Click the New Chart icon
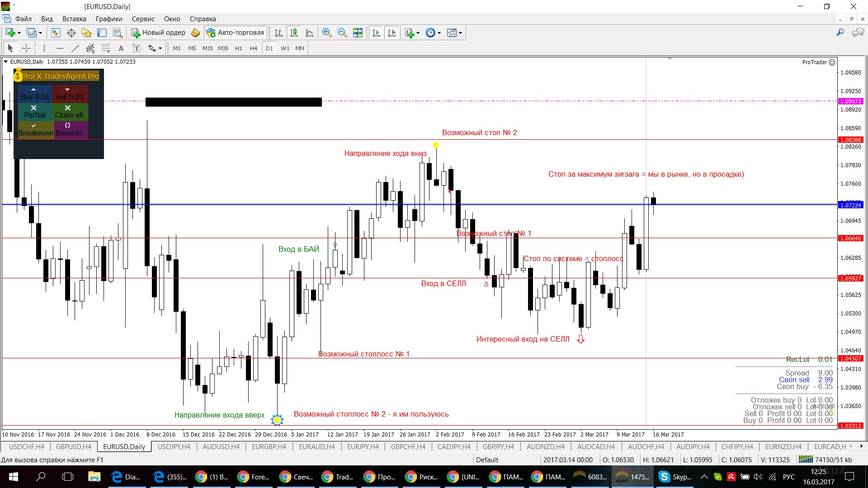Image resolution: width=868 pixels, height=488 pixels. (x=10, y=33)
